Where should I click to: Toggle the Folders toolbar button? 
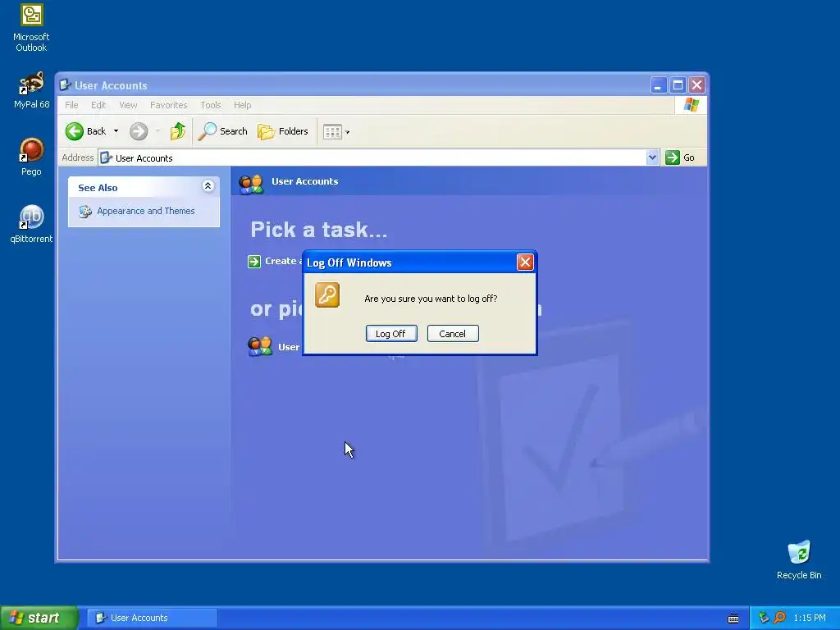(x=283, y=131)
